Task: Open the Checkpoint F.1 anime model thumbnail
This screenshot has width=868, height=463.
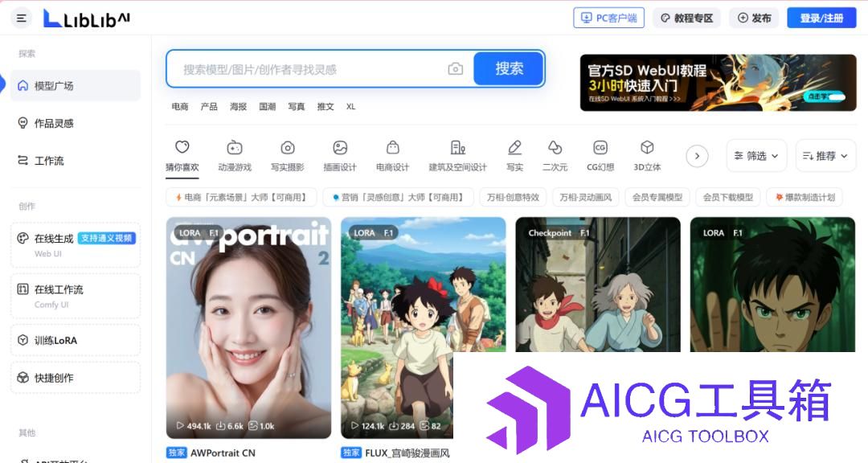Action: pos(598,284)
